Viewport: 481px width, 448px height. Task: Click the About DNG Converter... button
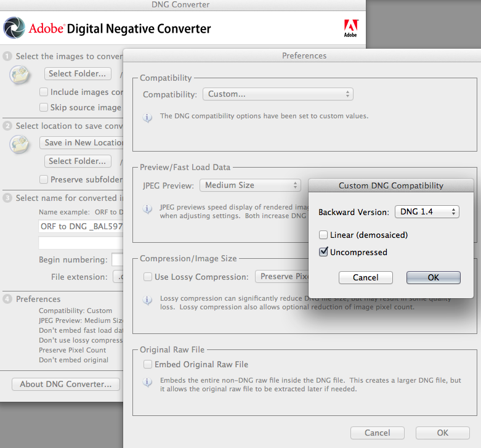[66, 384]
